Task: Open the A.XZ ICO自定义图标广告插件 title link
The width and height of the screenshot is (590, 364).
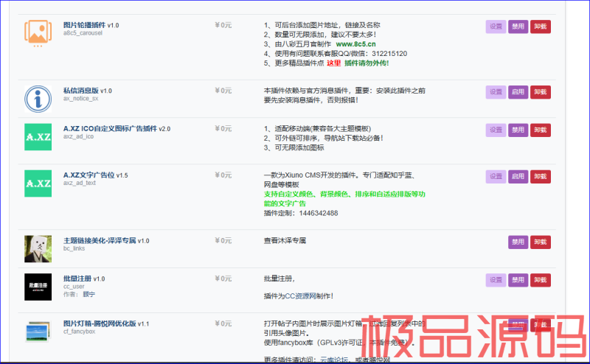Action: [110, 129]
